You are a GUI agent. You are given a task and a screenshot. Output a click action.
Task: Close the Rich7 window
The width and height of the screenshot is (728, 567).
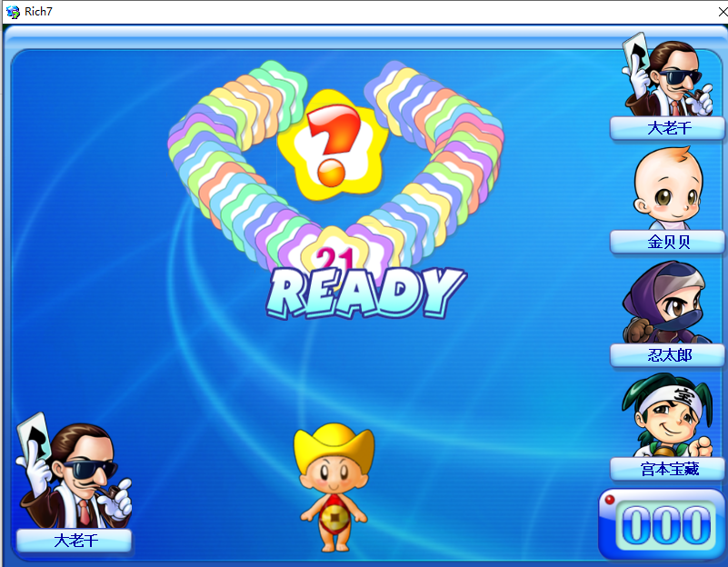(x=723, y=12)
